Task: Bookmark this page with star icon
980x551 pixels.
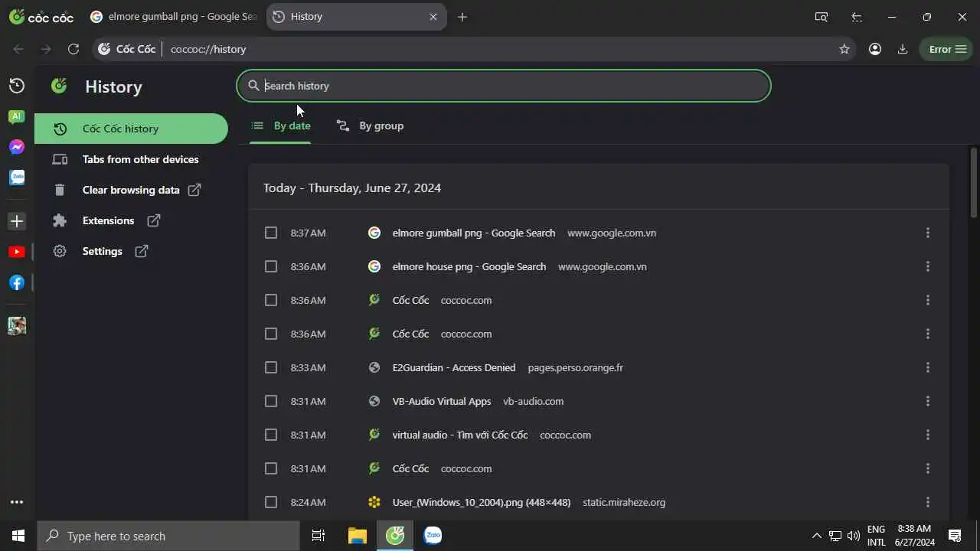Action: point(844,49)
